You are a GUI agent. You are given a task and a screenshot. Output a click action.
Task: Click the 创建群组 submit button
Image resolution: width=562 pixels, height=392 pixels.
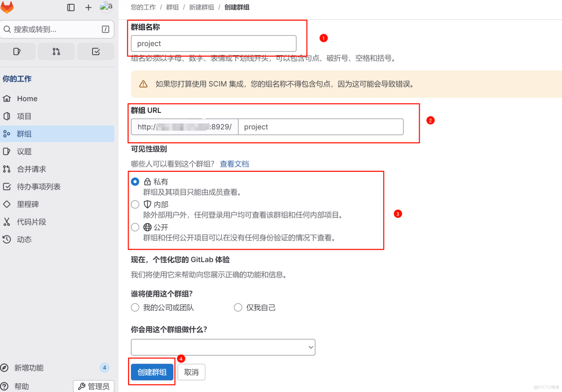(151, 372)
